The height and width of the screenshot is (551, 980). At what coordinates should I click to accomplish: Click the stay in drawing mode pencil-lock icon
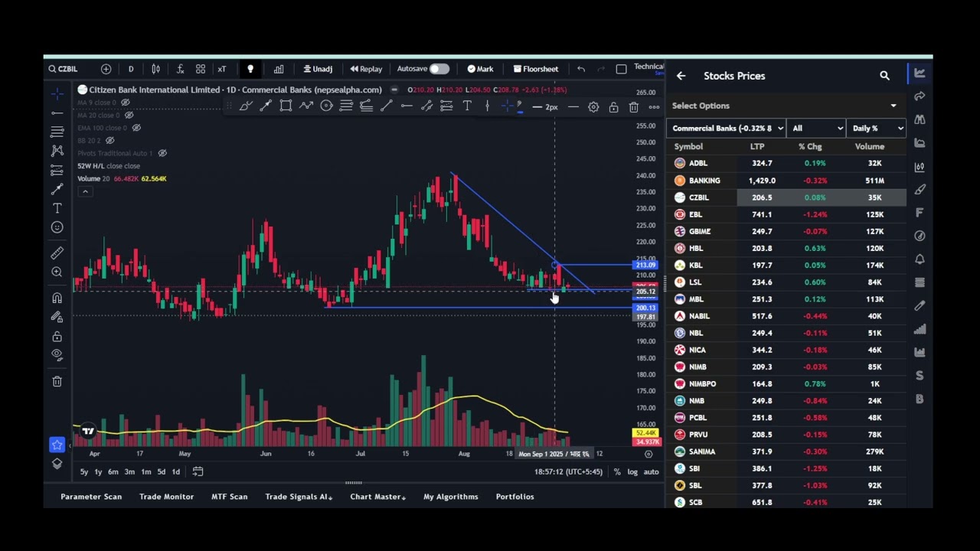(x=57, y=317)
